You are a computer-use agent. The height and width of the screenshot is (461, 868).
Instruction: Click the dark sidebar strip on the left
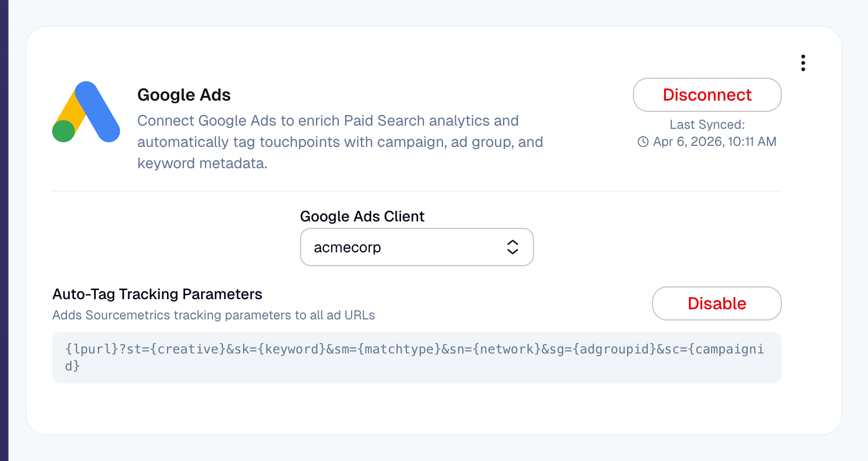pyautogui.click(x=4, y=230)
